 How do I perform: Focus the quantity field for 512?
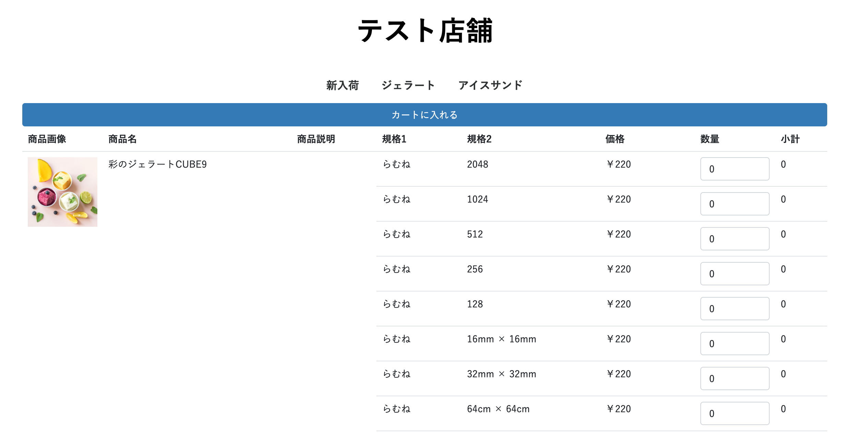pos(735,239)
